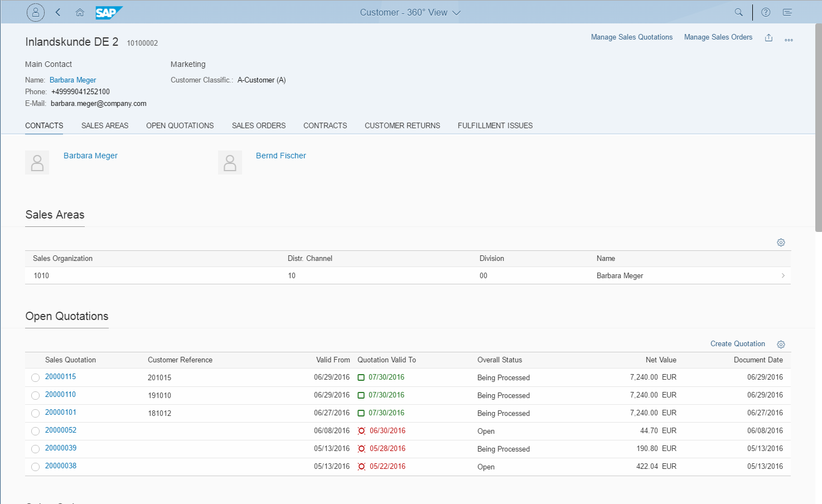Viewport: 822px width, 504px height.
Task: Click the Create Quotation link
Action: coord(737,344)
